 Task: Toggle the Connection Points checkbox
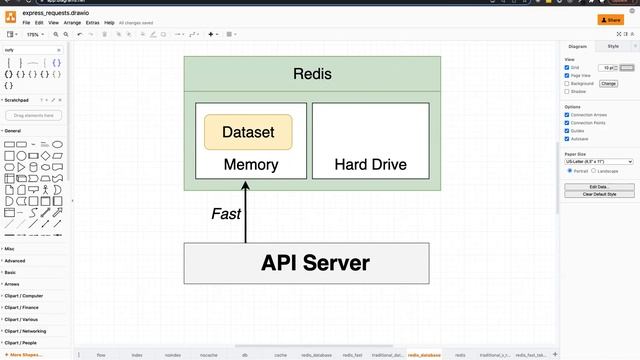point(567,123)
